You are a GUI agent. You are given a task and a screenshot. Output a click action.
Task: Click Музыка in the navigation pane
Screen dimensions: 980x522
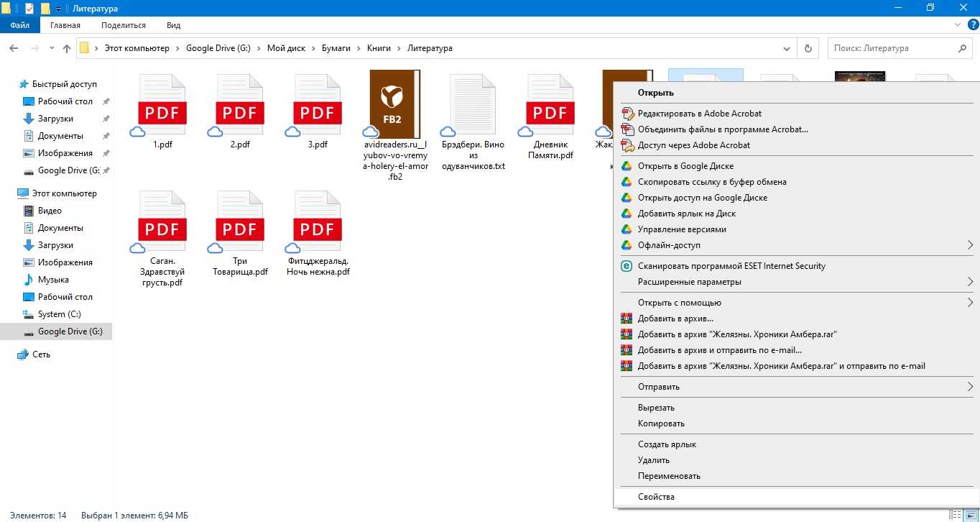point(53,280)
